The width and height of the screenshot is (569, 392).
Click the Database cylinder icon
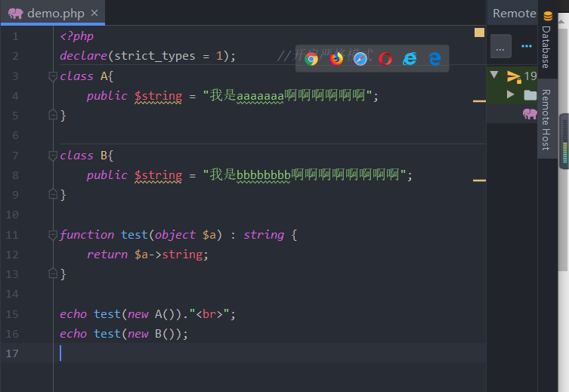(x=548, y=16)
